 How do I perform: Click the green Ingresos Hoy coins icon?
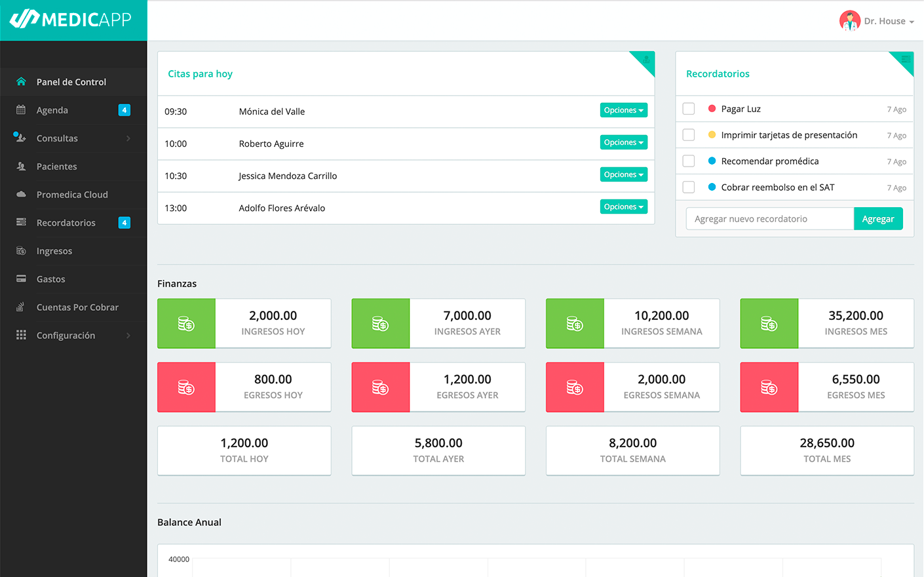186,324
